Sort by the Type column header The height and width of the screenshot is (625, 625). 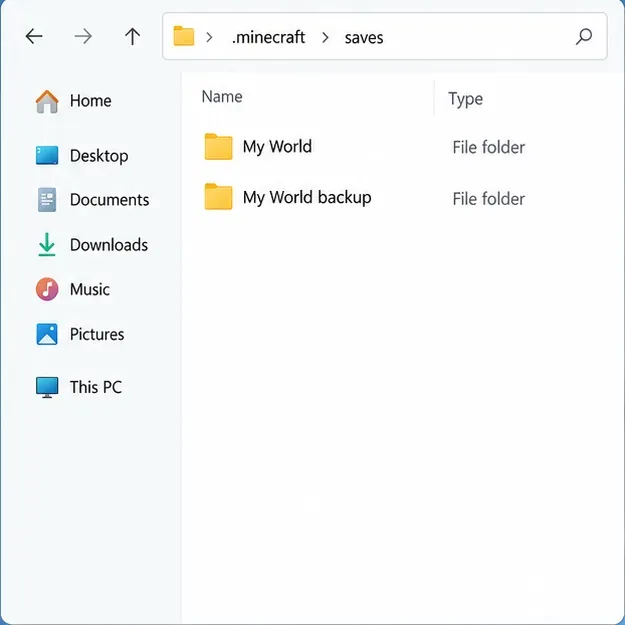466,99
